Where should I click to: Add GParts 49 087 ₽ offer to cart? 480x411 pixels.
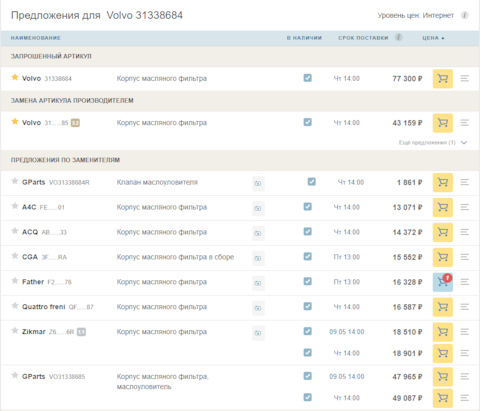[443, 398]
